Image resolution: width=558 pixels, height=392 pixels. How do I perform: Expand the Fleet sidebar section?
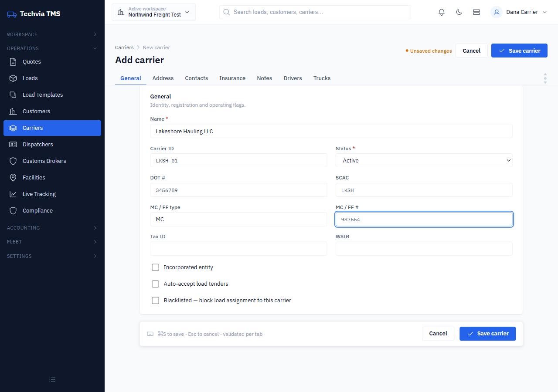[52, 242]
